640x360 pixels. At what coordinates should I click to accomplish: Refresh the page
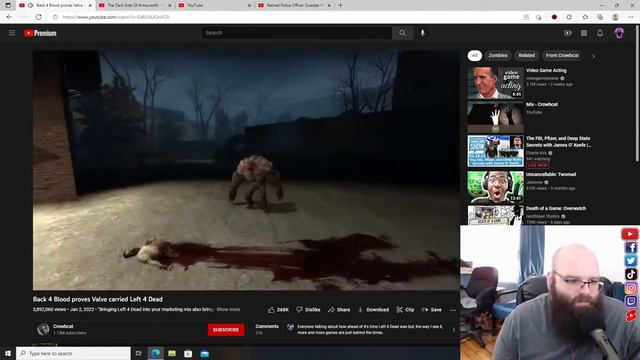[38, 17]
